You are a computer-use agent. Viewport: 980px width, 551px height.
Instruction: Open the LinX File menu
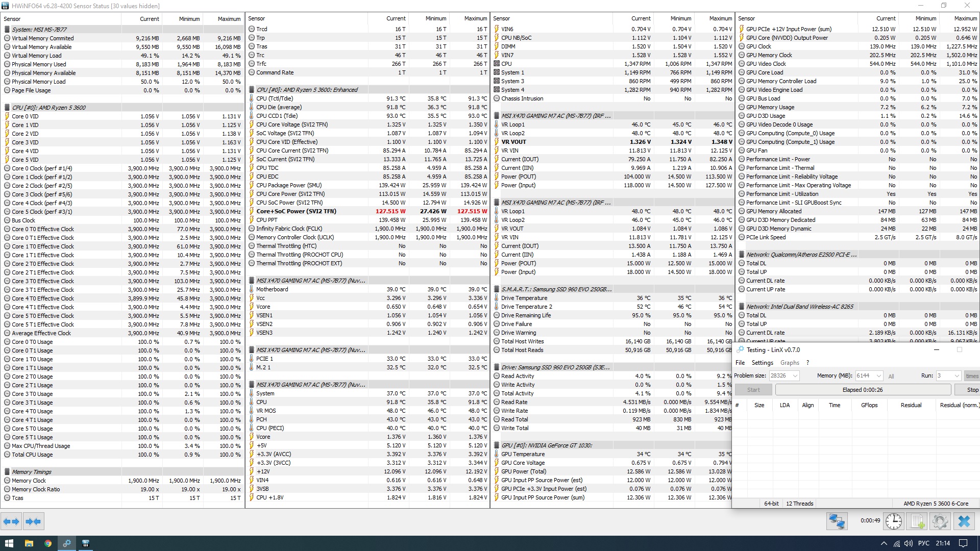point(740,363)
